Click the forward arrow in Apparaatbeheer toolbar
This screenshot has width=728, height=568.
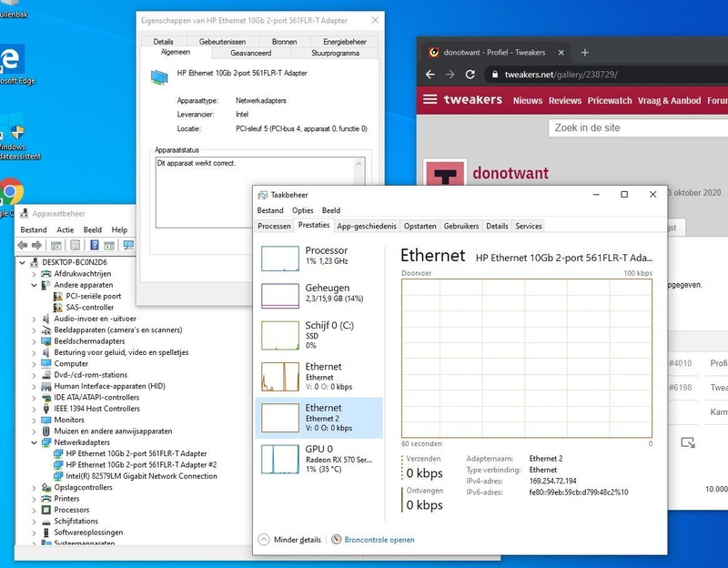(x=36, y=245)
